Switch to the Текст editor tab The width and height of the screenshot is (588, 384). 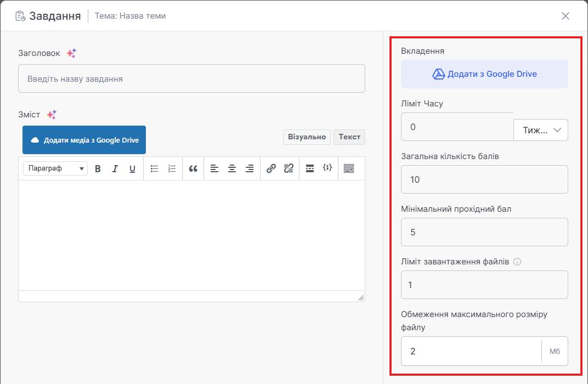pos(349,137)
